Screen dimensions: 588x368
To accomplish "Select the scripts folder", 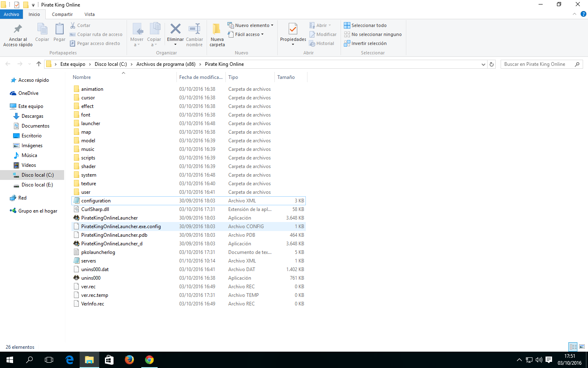I will point(88,158).
